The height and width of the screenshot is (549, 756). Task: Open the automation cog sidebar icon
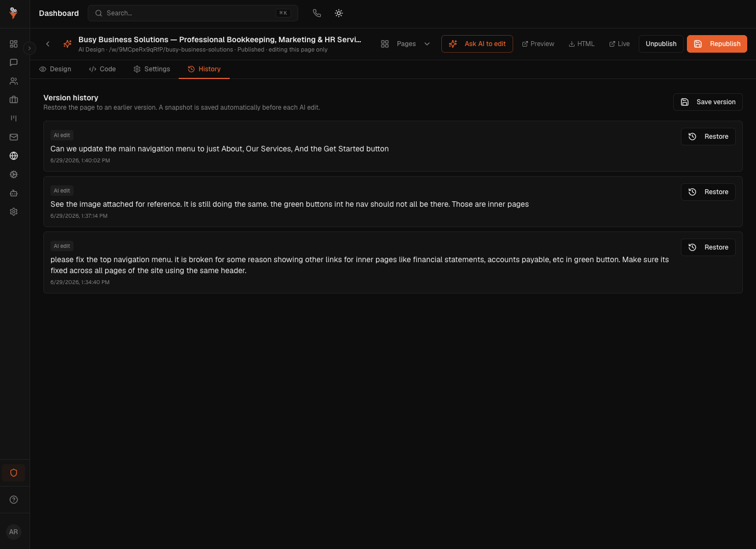(14, 174)
